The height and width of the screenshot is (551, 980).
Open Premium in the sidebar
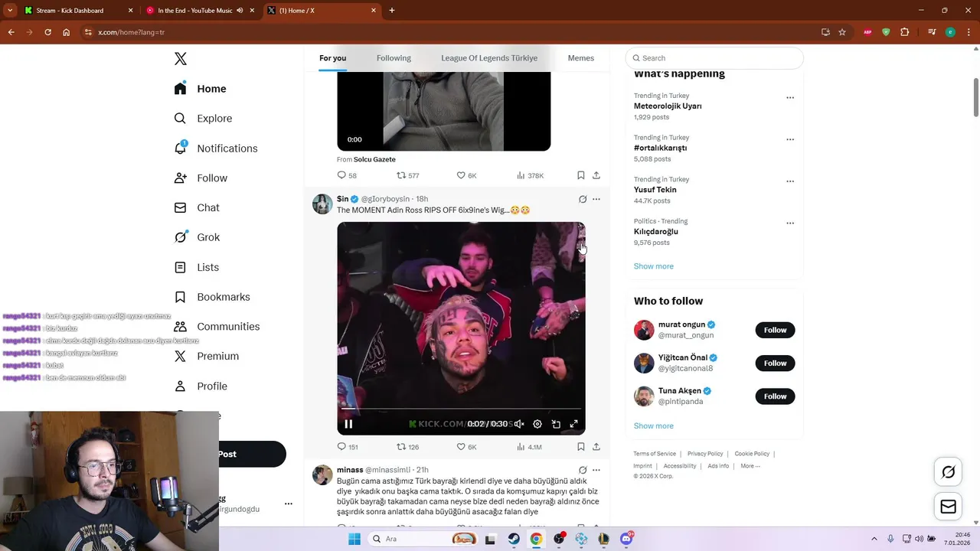[x=207, y=357]
